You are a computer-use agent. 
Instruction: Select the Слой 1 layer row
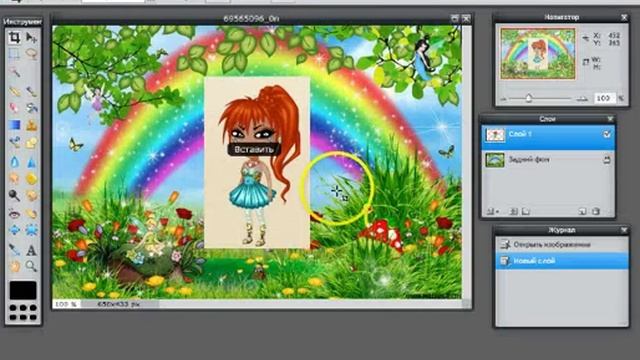(548, 137)
